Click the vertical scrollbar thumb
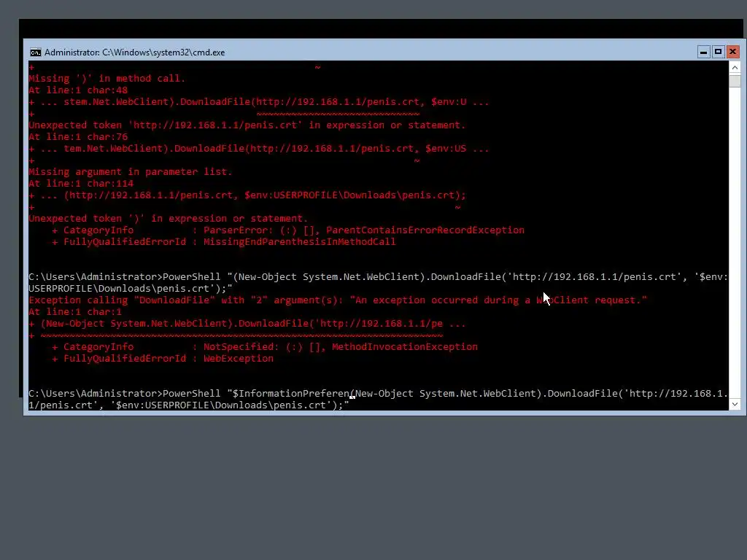Viewport: 747px width, 560px height. (735, 81)
